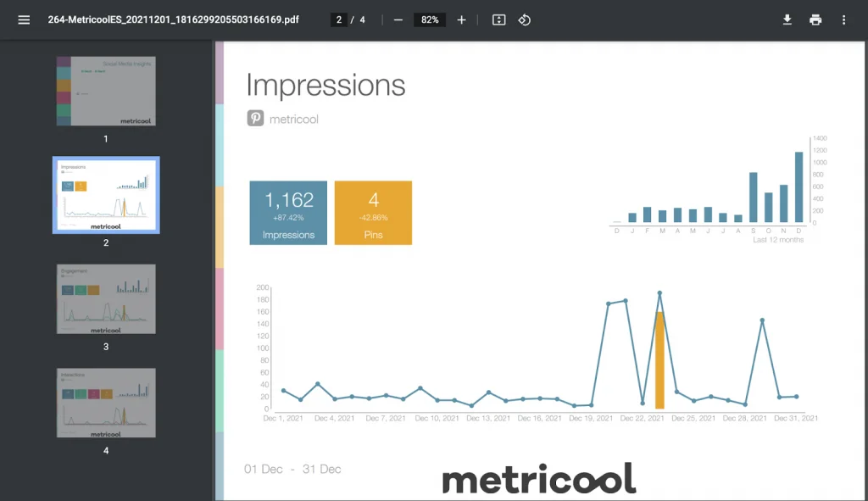
Task: Download the PDF file
Action: (787, 19)
